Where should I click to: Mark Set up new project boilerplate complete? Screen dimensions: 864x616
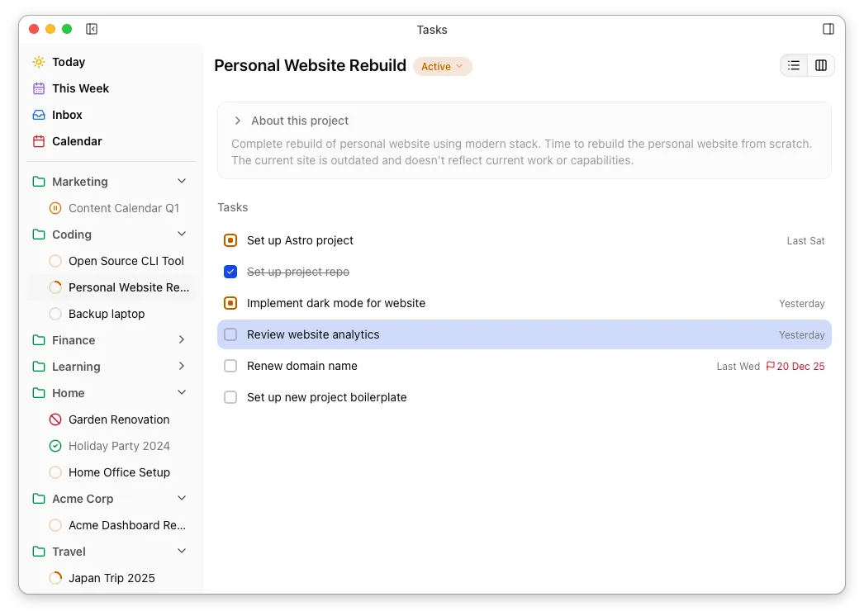point(230,397)
